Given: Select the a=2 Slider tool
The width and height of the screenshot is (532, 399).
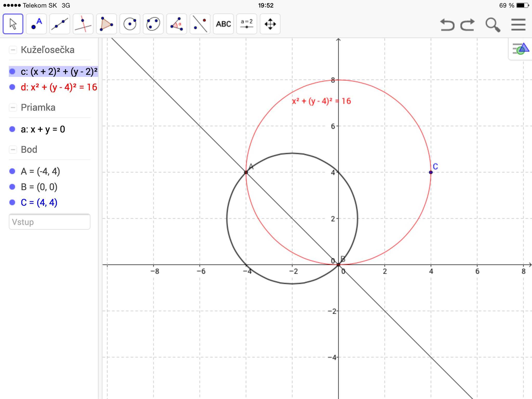Looking at the screenshot, I should pos(247,24).
